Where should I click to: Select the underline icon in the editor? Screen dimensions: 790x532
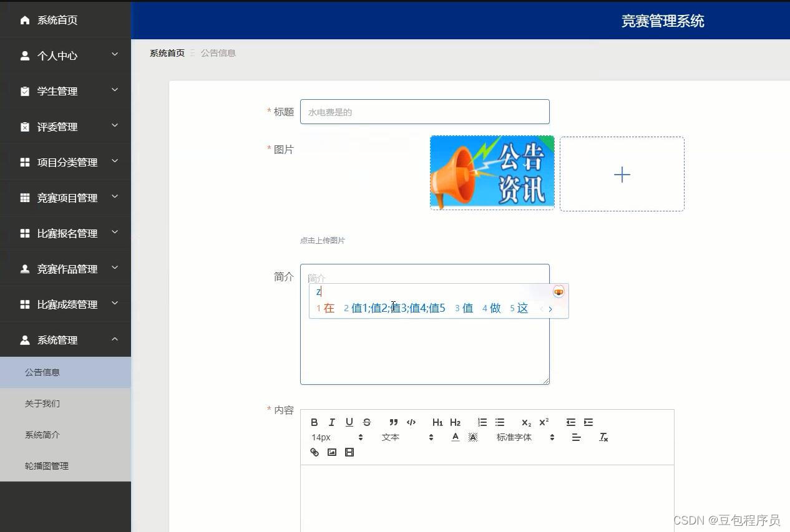pyautogui.click(x=349, y=422)
